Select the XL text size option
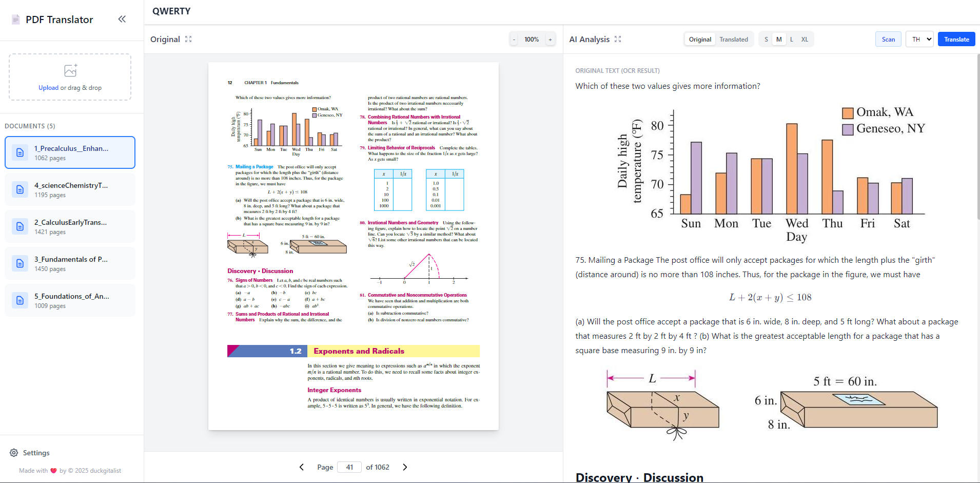This screenshot has height=483, width=980. coord(805,39)
